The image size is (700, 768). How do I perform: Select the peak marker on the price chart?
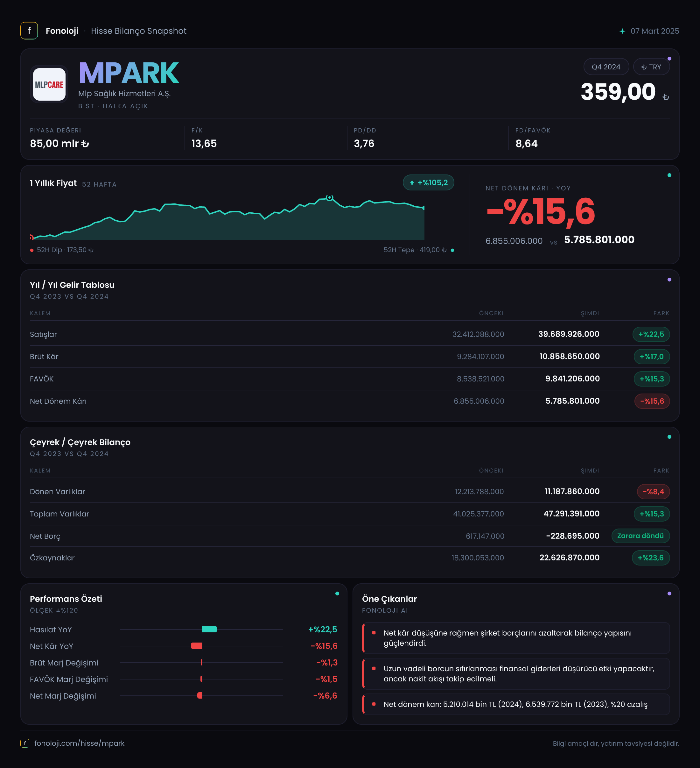tap(330, 197)
